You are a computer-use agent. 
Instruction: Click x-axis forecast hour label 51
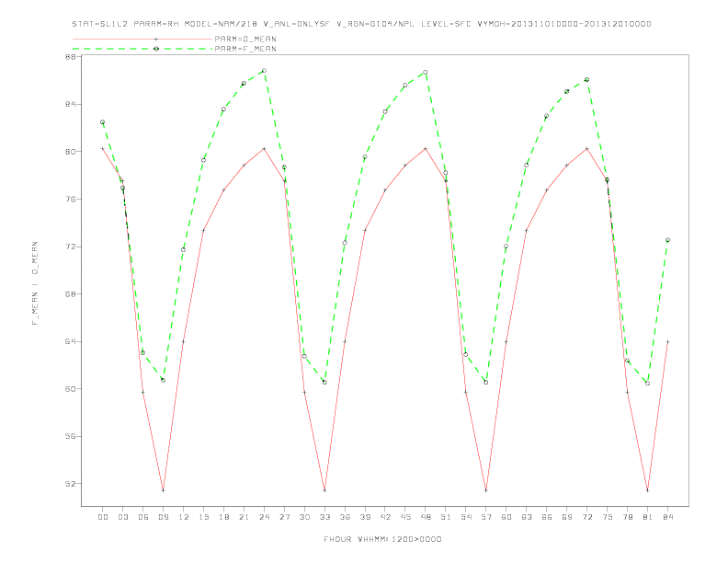point(446,517)
